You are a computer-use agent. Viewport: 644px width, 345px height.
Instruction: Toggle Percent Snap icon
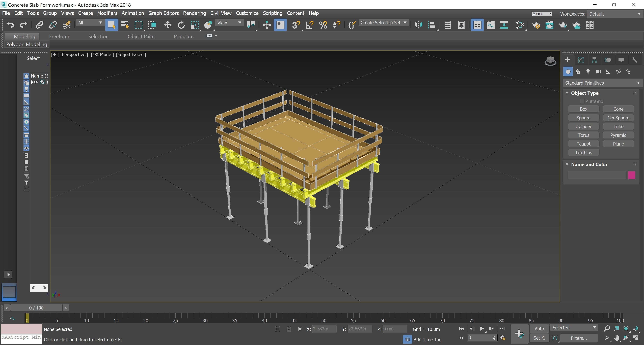(323, 25)
